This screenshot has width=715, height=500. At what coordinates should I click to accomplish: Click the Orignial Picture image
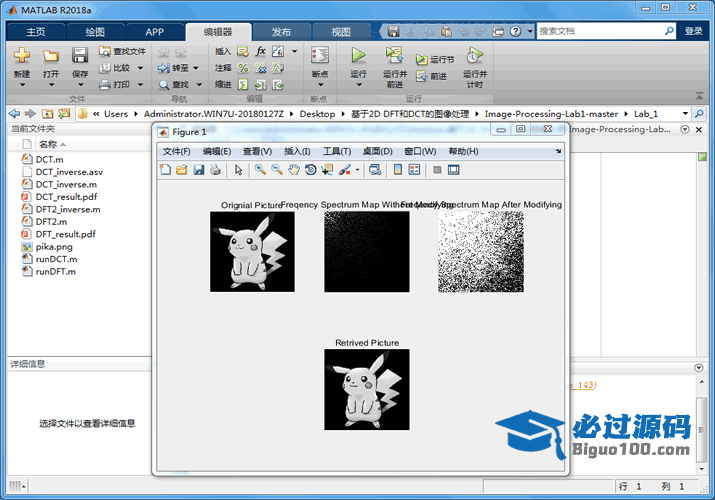coord(252,252)
